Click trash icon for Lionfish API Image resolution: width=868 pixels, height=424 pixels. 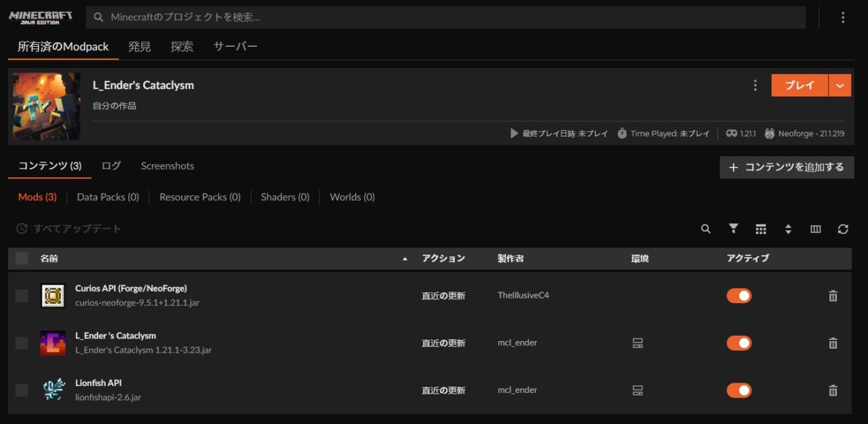(x=833, y=391)
